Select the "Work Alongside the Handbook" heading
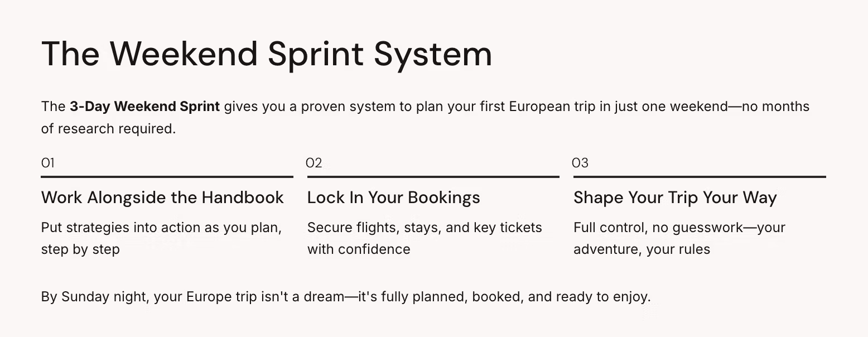This screenshot has width=868, height=337. [162, 198]
